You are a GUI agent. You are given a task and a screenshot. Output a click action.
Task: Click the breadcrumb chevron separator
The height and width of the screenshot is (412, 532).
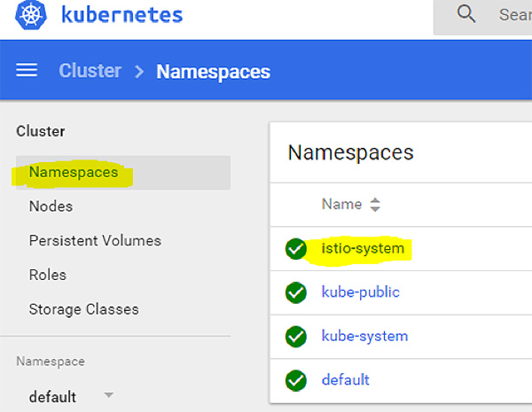[139, 71]
